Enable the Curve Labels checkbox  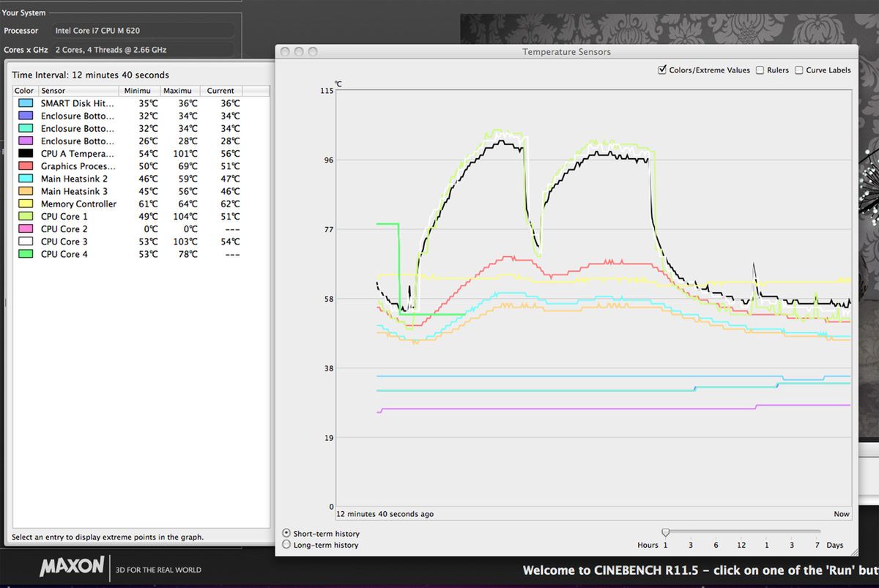tap(799, 70)
